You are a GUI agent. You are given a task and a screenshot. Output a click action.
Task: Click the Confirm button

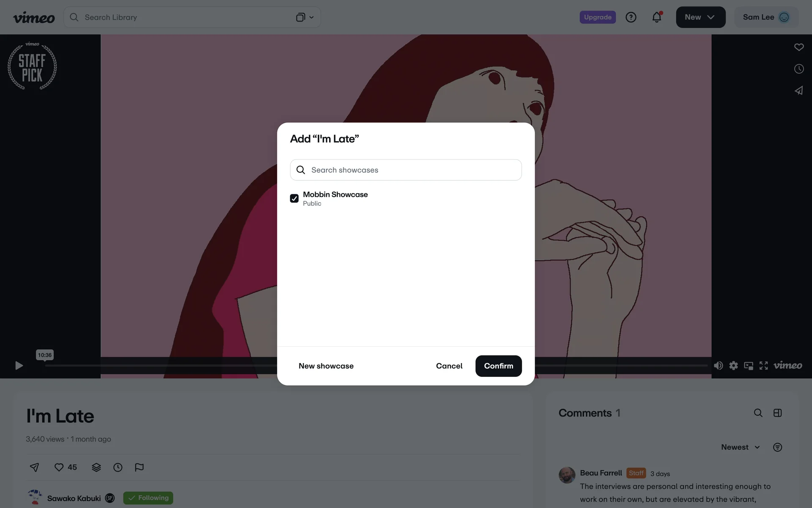click(498, 366)
